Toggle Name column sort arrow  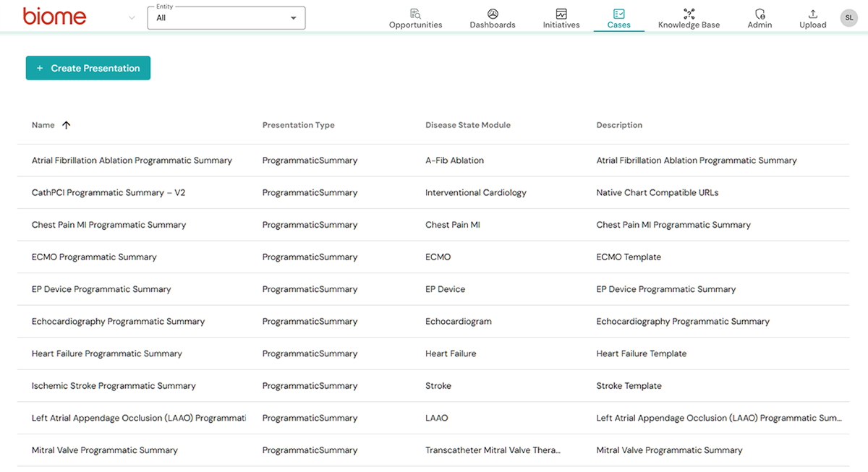click(67, 125)
